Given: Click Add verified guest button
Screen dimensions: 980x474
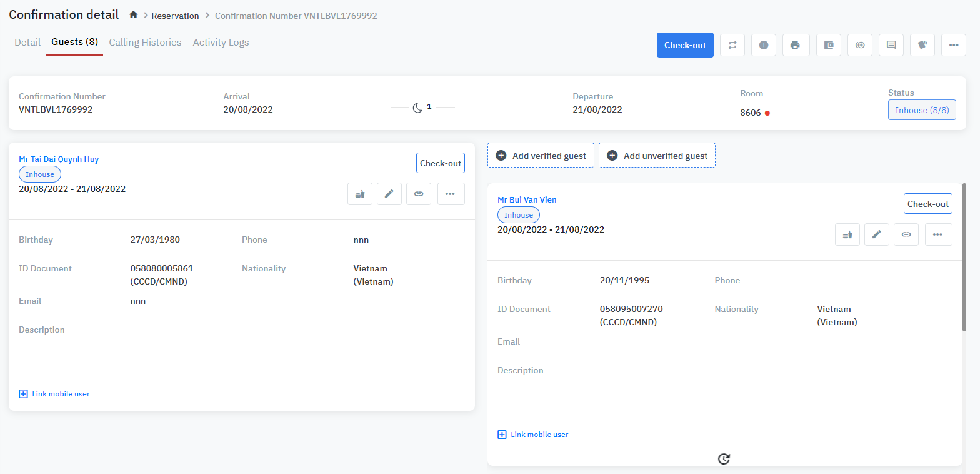Looking at the screenshot, I should [541, 156].
